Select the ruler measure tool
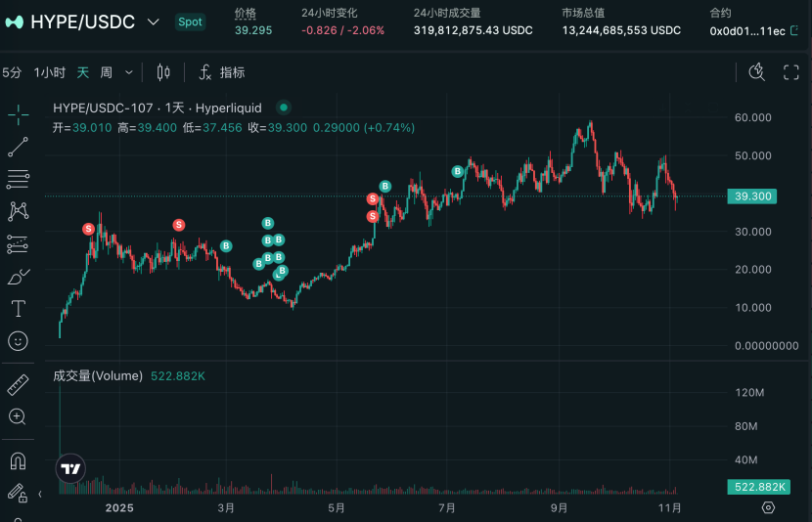 click(x=19, y=385)
